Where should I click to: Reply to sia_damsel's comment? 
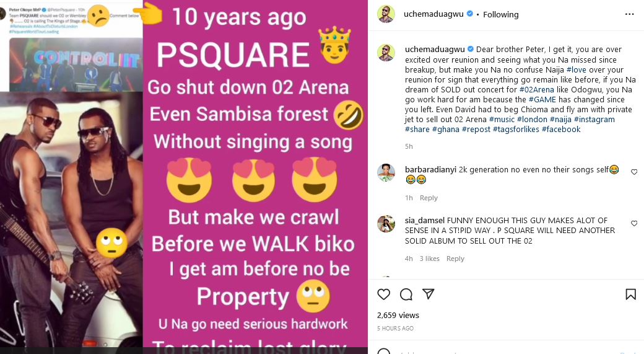[455, 259]
